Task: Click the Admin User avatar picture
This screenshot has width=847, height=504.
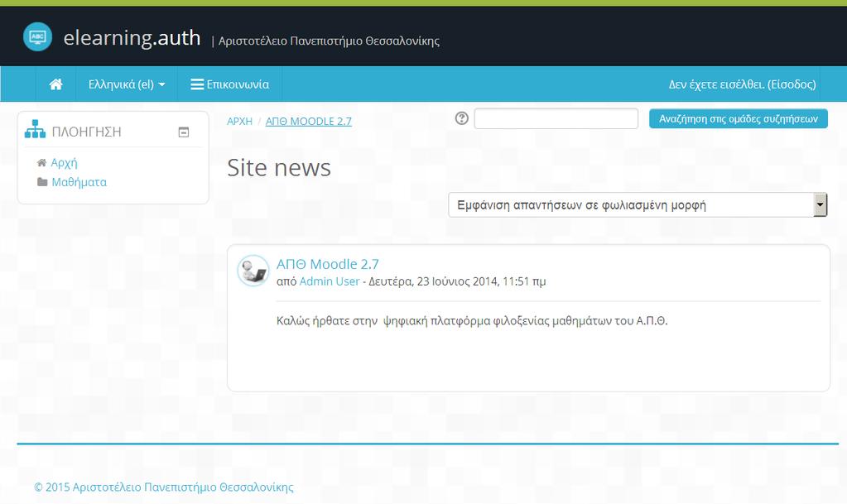Action: tap(253, 271)
